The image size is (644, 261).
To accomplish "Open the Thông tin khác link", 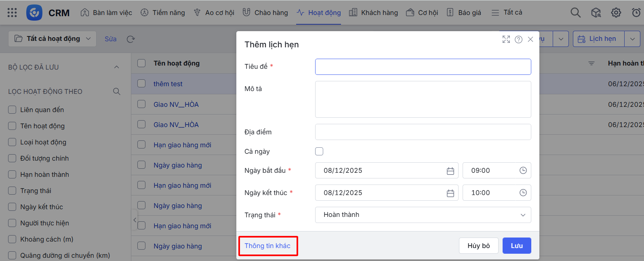I will pos(267,246).
